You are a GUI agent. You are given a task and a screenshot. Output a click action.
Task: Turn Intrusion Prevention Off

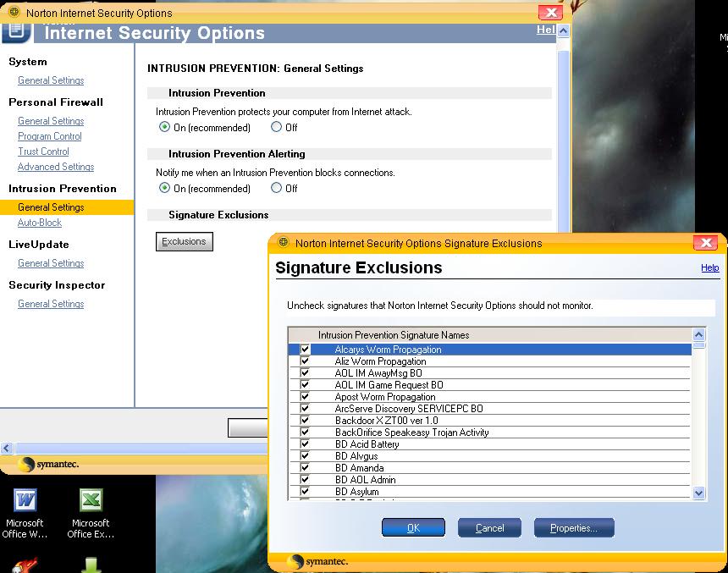[x=276, y=127]
